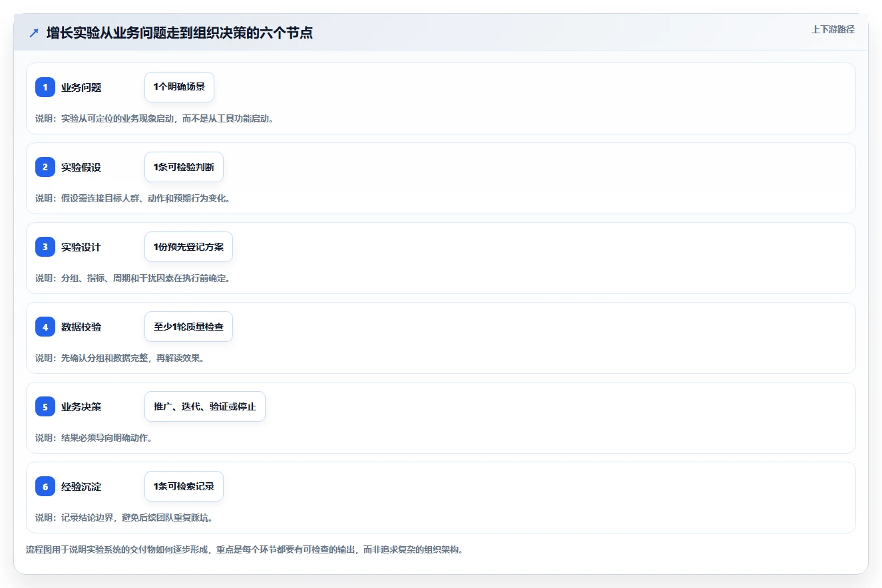
Task: Click the 实验设计 step label
Action: click(x=81, y=247)
